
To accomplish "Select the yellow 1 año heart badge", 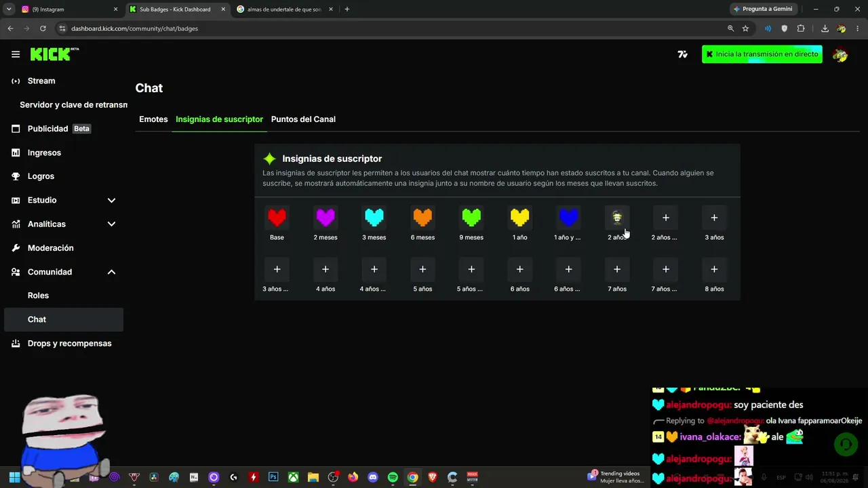I will pyautogui.click(x=520, y=218).
